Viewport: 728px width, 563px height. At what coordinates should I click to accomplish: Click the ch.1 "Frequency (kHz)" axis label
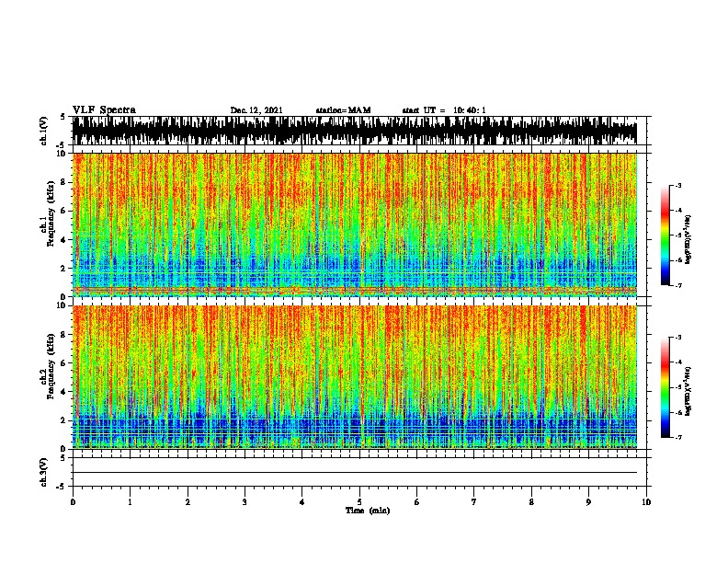coord(51,213)
